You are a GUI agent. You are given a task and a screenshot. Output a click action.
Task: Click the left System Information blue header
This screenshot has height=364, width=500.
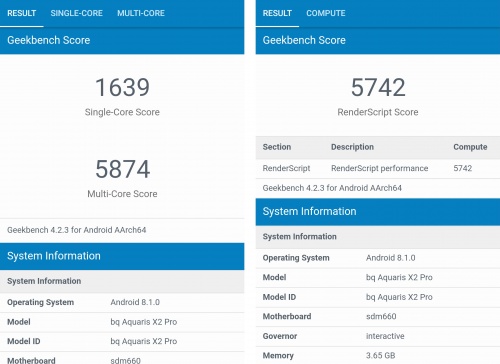pyautogui.click(x=122, y=256)
